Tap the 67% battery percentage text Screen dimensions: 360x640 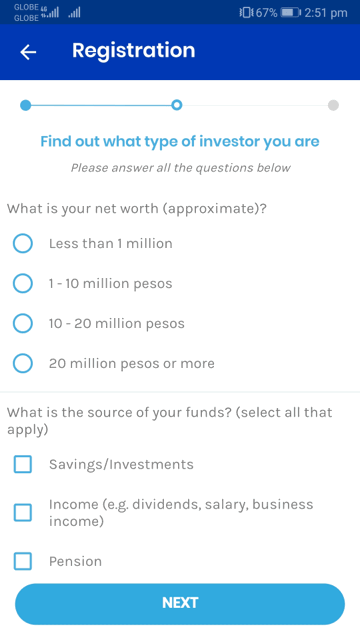coord(267,13)
